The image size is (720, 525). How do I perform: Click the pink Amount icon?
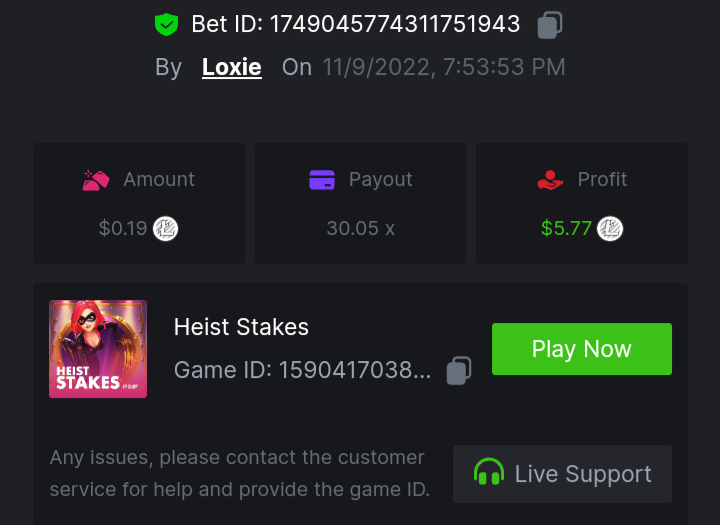coord(96,180)
